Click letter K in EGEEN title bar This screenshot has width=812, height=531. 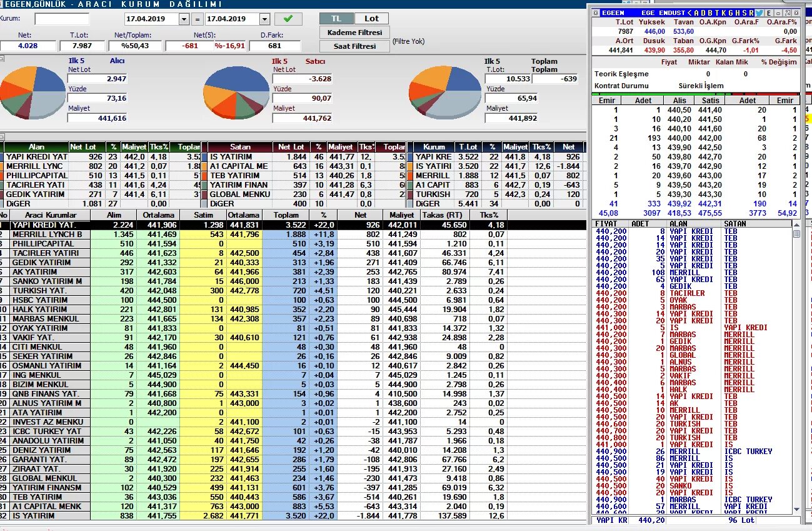click(724, 13)
